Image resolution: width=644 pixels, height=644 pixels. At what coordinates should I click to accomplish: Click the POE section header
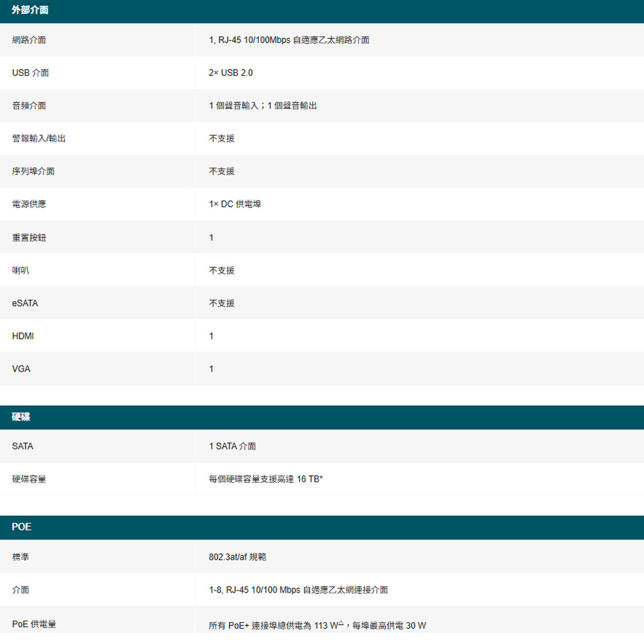[x=22, y=527]
